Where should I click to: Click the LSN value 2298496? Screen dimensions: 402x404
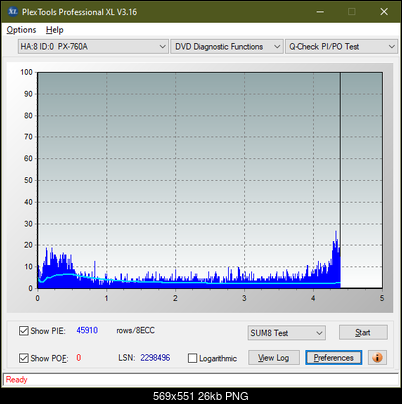[155, 358]
